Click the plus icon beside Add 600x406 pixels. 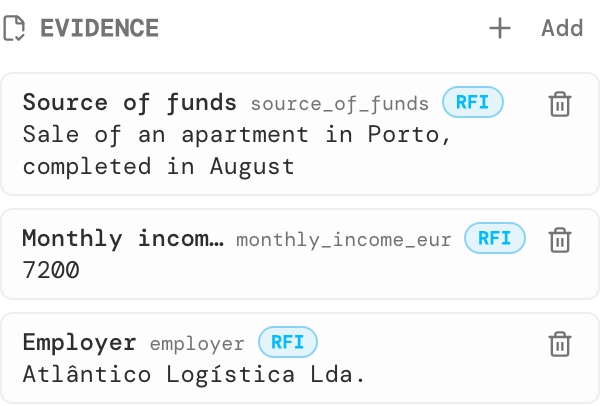(500, 28)
